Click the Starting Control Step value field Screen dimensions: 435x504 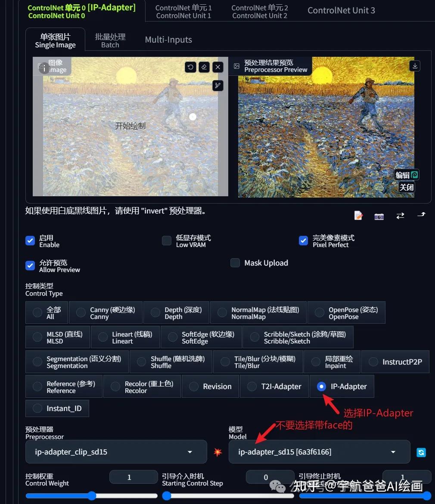(x=270, y=477)
